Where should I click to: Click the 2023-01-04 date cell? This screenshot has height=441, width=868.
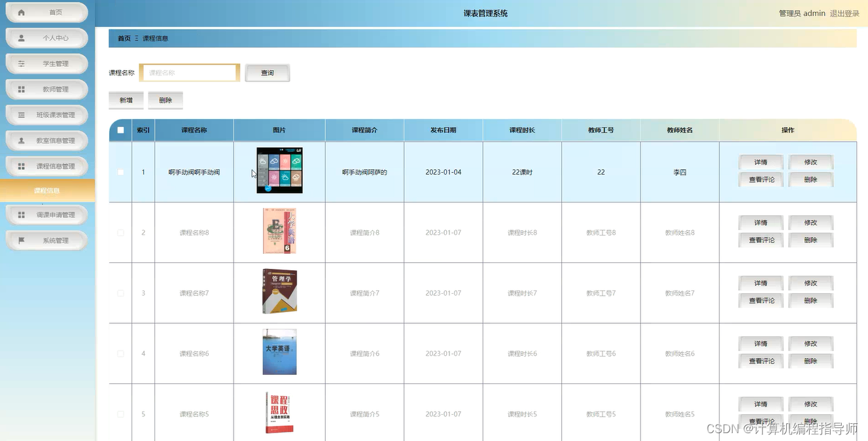443,172
